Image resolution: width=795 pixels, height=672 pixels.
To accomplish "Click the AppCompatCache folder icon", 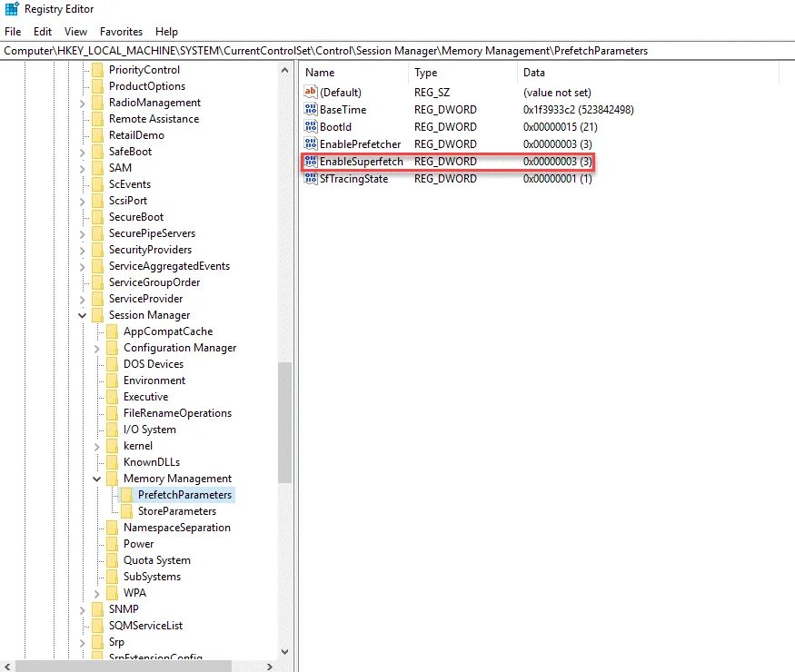I will pyautogui.click(x=113, y=331).
